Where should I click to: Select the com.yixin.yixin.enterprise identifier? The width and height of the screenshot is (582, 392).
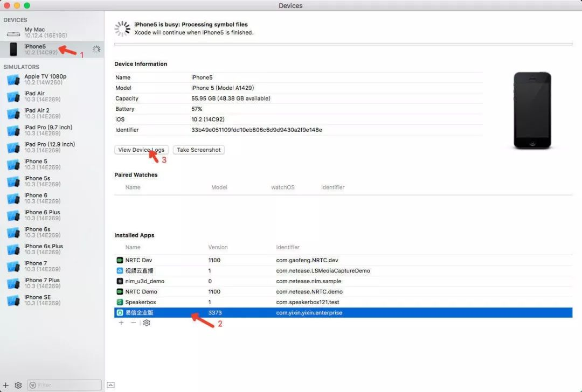point(309,313)
